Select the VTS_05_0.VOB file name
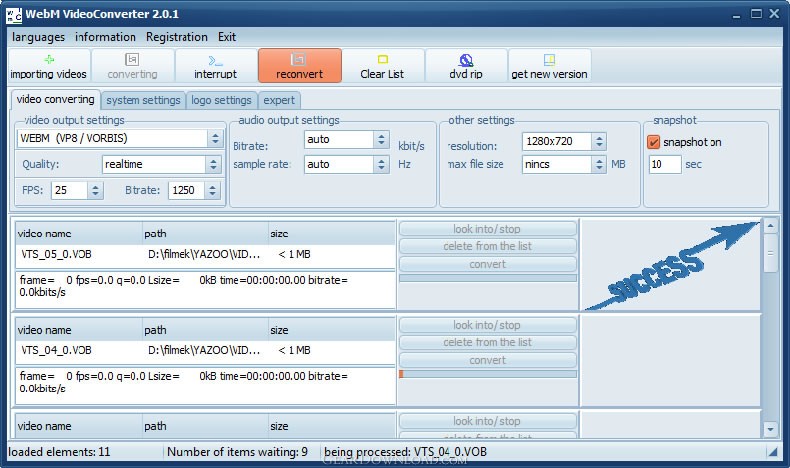 [56, 254]
